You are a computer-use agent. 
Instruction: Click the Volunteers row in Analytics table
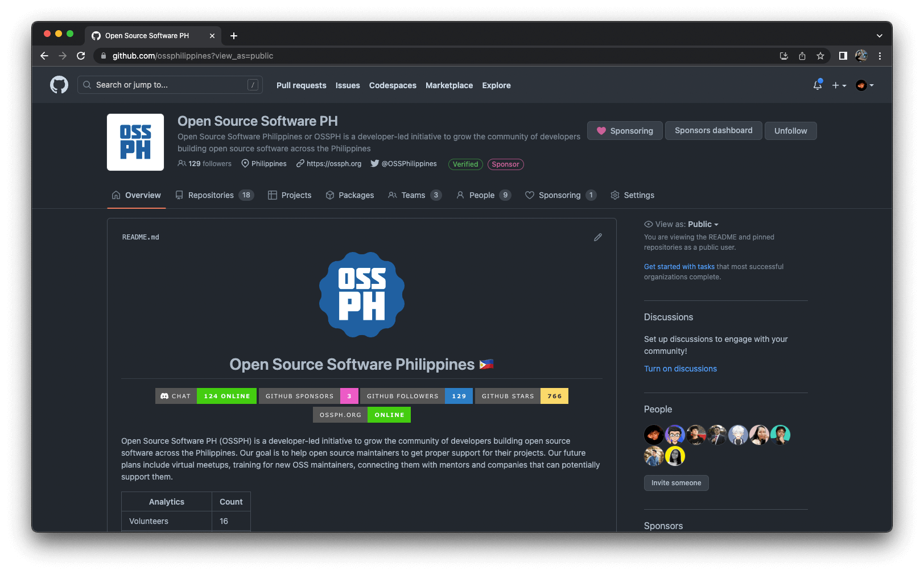(x=186, y=521)
